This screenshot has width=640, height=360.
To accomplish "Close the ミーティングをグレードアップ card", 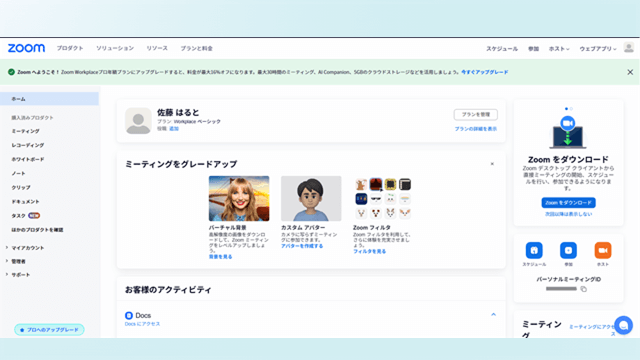I will point(492,164).
